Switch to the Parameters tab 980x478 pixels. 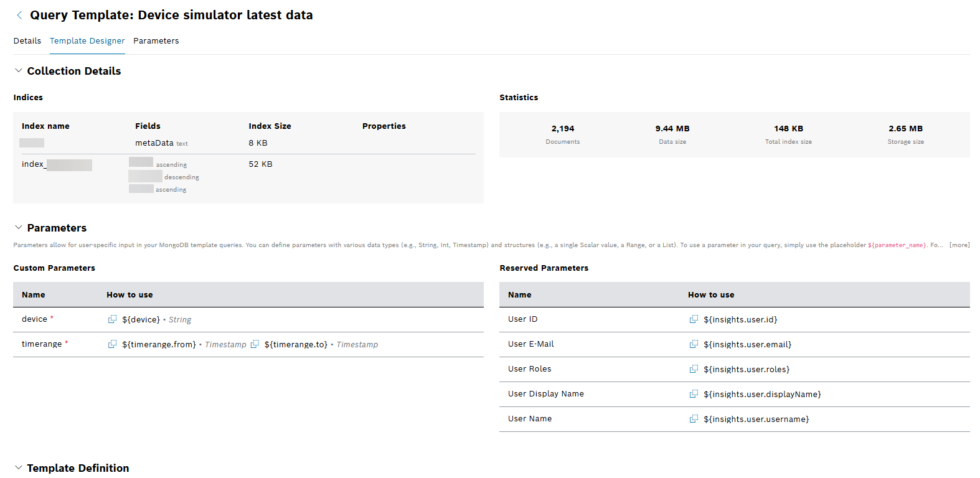pyautogui.click(x=156, y=41)
